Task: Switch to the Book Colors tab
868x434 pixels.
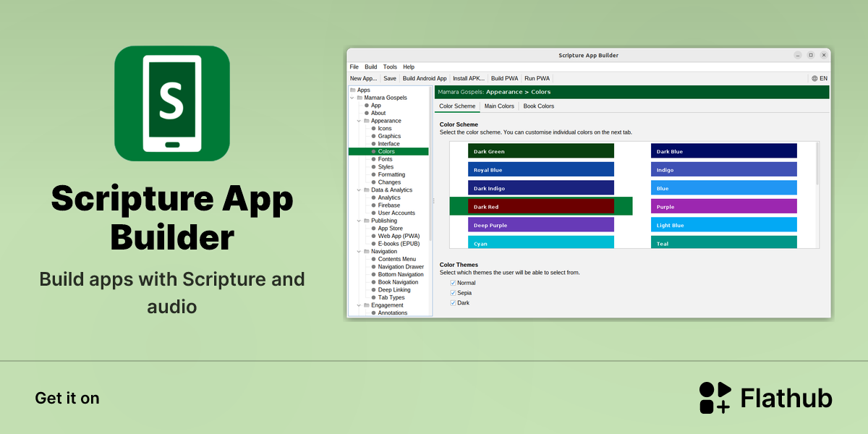Action: [539, 106]
